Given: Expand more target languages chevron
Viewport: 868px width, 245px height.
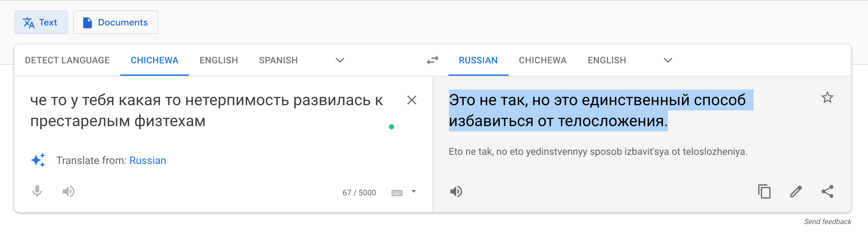Looking at the screenshot, I should pyautogui.click(x=668, y=60).
